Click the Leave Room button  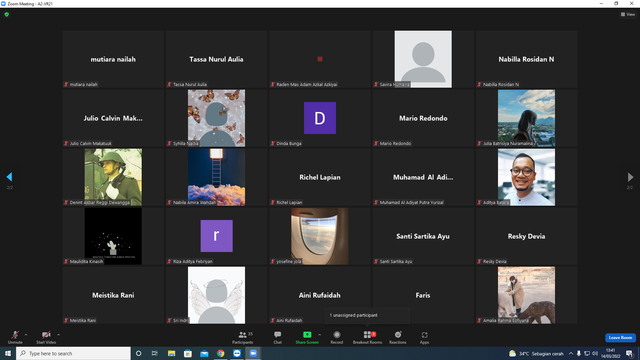tap(620, 338)
